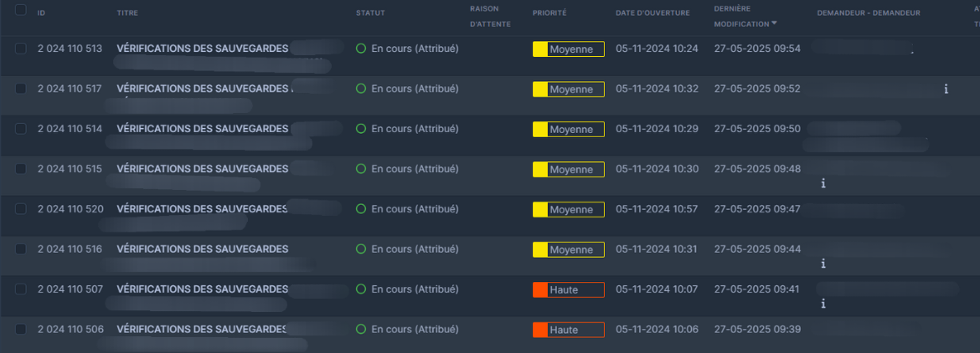This screenshot has height=353, width=980.
Task: Open the requester info icon for ticket 2 024 110 515
Action: 823,183
